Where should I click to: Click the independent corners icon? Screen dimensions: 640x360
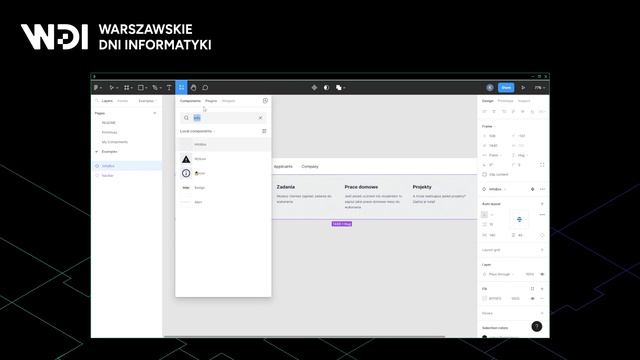click(x=542, y=165)
